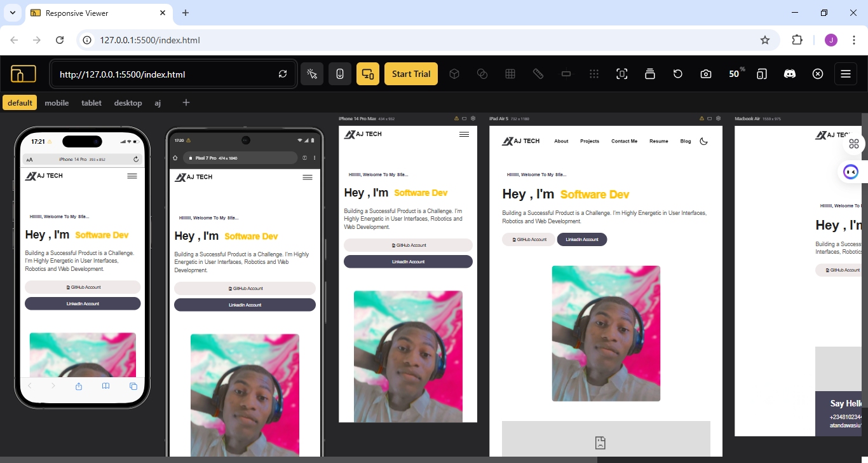Click the focus frame inspect icon
Screen dimensions: 868x463
[622, 74]
